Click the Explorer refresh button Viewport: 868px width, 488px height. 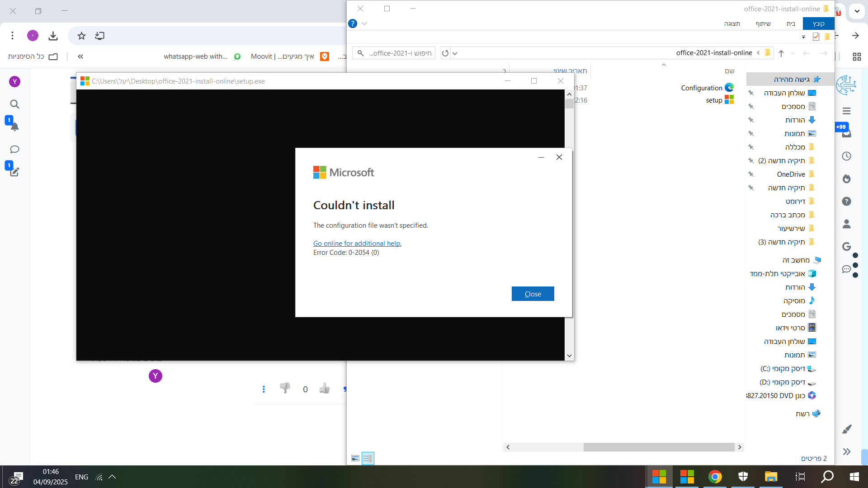click(x=445, y=53)
